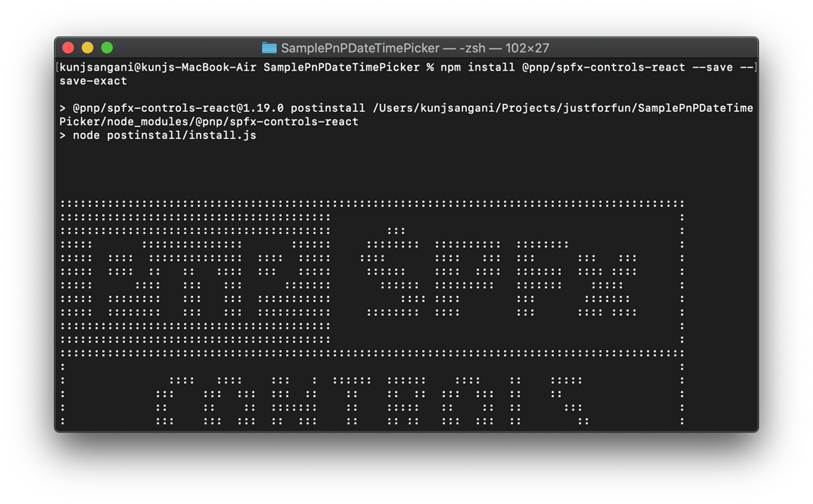Click the word install after npm
The height and width of the screenshot is (504, 813).
(x=491, y=67)
